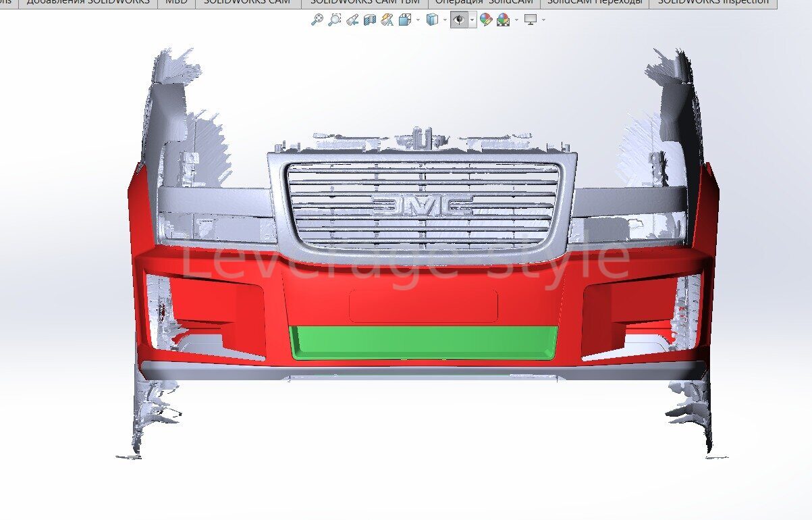Viewport: 812px width, 520px height.
Task: Open the MBD tab
Action: coord(176,3)
